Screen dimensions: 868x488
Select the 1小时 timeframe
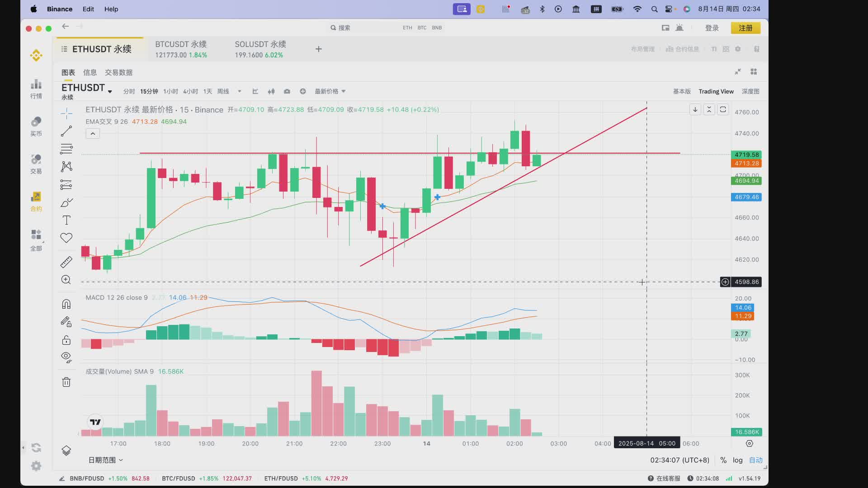pyautogui.click(x=170, y=91)
